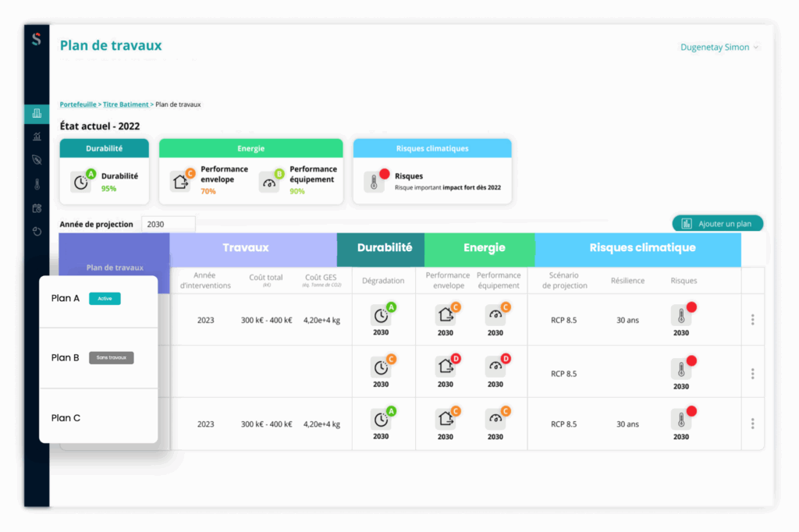The image size is (799, 532).
Task: Click the app logo at top left
Action: click(x=37, y=40)
